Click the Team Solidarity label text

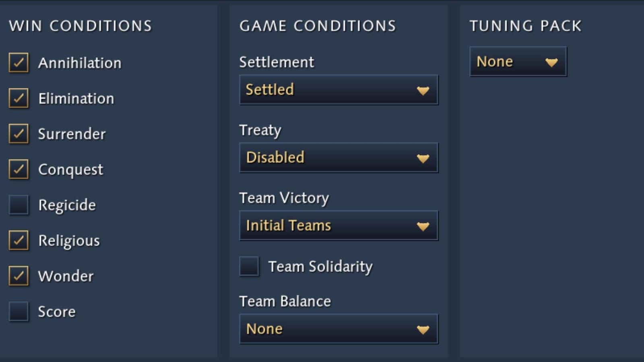(320, 266)
